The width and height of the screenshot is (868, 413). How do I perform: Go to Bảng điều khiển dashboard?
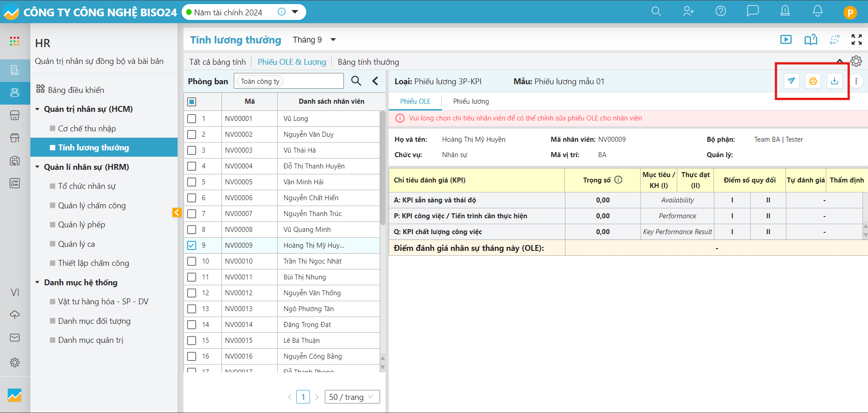[76, 90]
